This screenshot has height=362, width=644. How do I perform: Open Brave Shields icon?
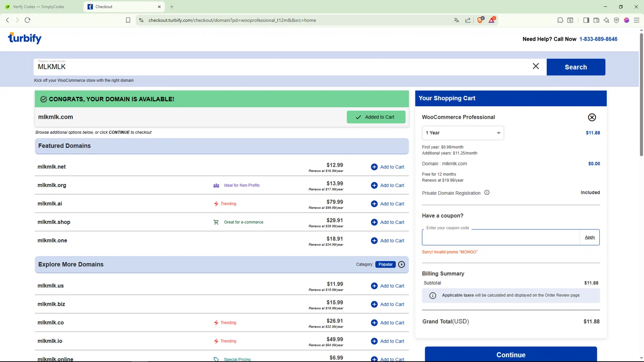(480, 20)
